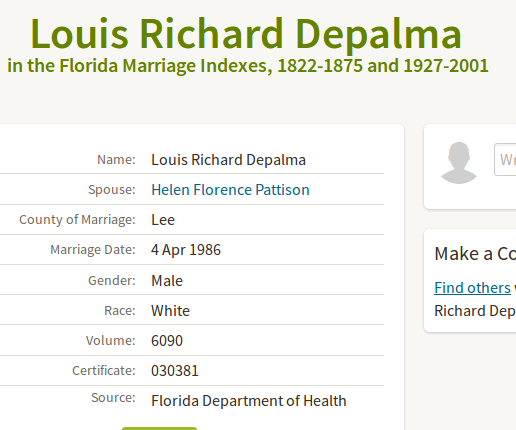Image resolution: width=516 pixels, height=430 pixels.
Task: Click the Florida Department of Health source
Action: click(249, 401)
